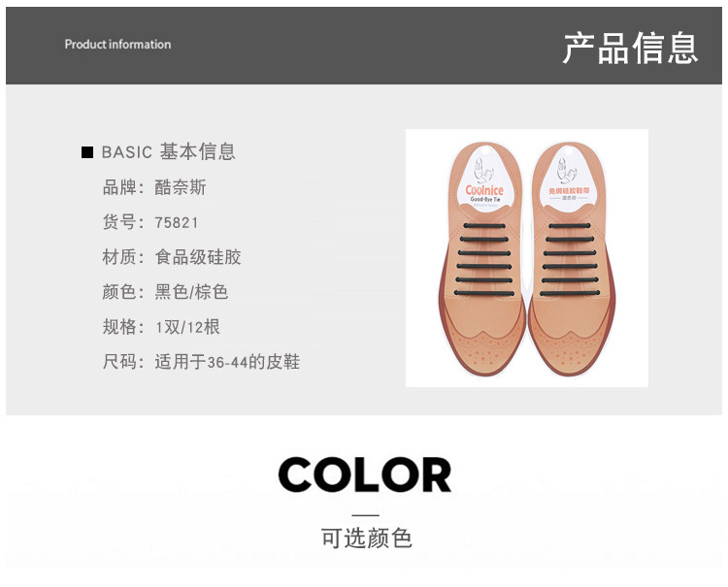Open the shoelace product image
This screenshot has height=587, width=728.
(x=527, y=258)
